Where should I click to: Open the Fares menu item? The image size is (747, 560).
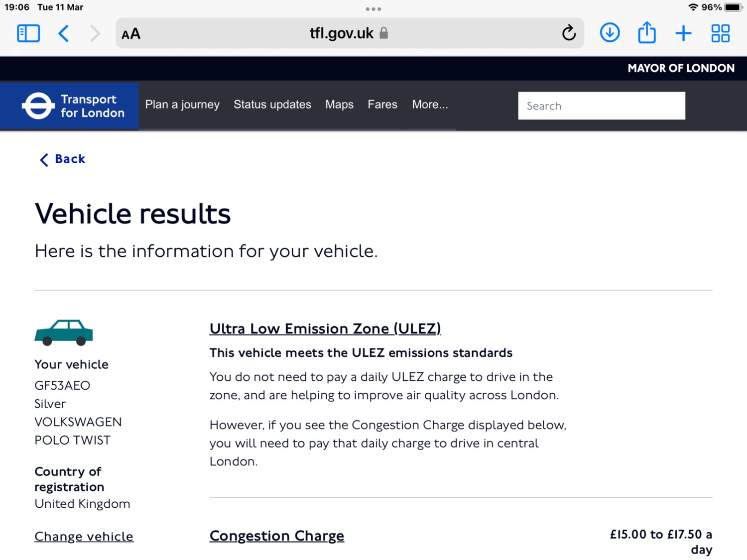pos(382,105)
